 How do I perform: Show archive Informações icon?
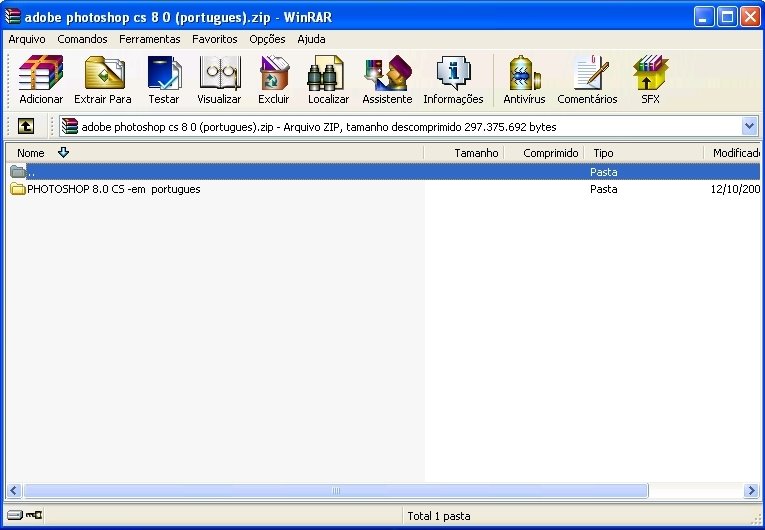click(x=453, y=73)
